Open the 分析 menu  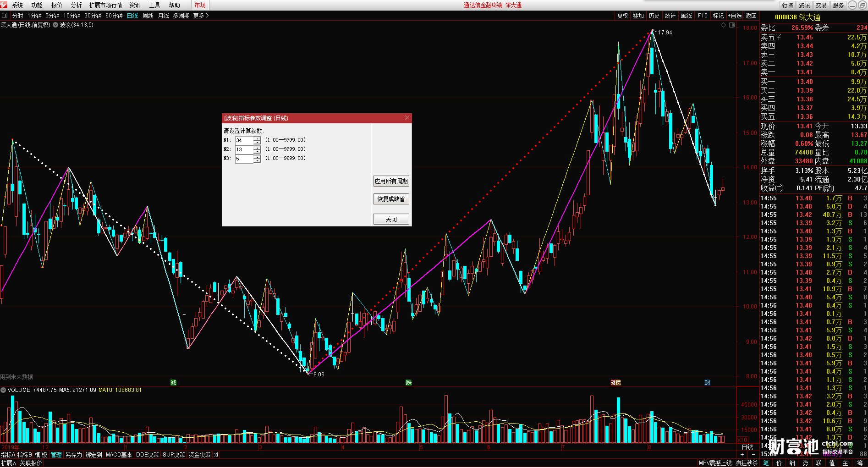click(x=77, y=5)
